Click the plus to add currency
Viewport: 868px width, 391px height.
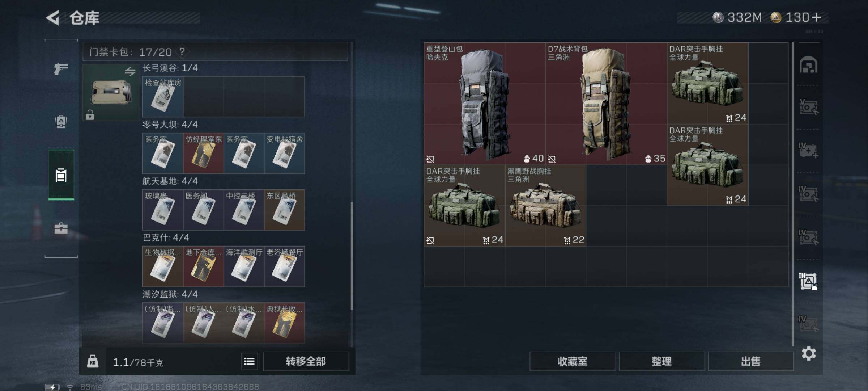tap(816, 17)
